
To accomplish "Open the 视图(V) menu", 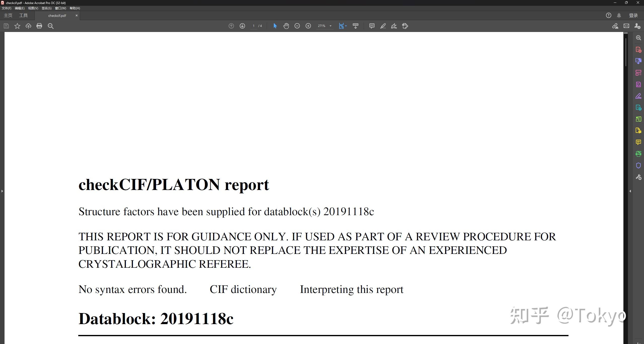I will coord(33,8).
